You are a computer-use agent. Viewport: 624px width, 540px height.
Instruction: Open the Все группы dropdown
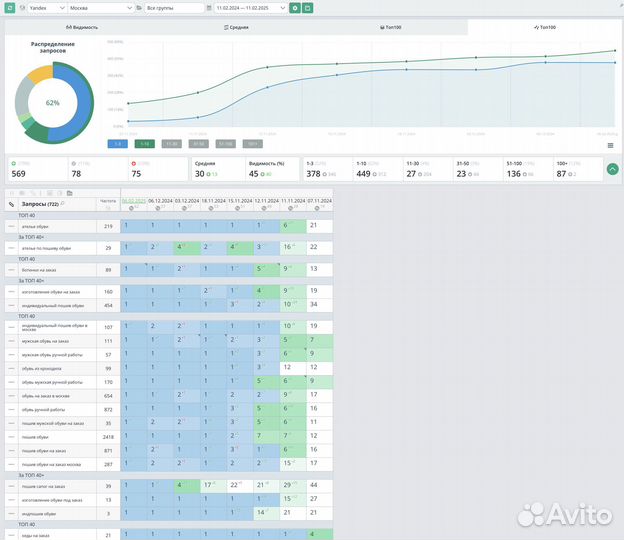click(x=172, y=7)
